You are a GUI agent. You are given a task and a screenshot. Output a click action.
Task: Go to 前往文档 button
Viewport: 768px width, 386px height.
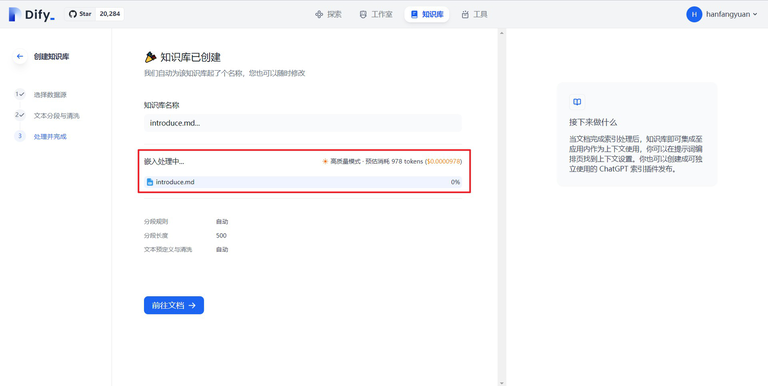tap(174, 305)
